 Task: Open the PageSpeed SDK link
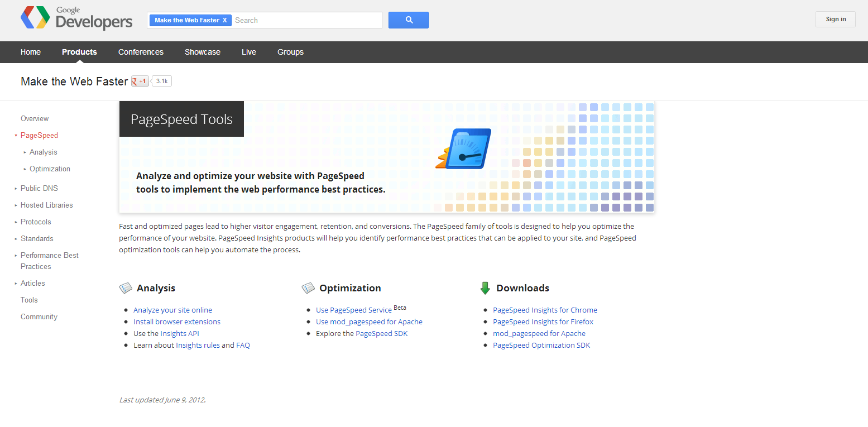(x=382, y=333)
